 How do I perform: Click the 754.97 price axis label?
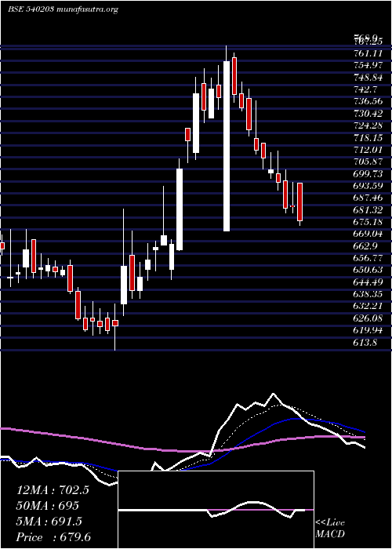[x=368, y=65]
